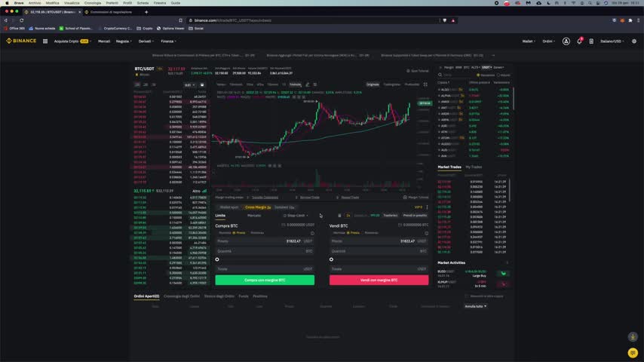Viewport: 644px width, 362px height.
Task: Open order book decimal precision dropdown
Action: click(189, 84)
